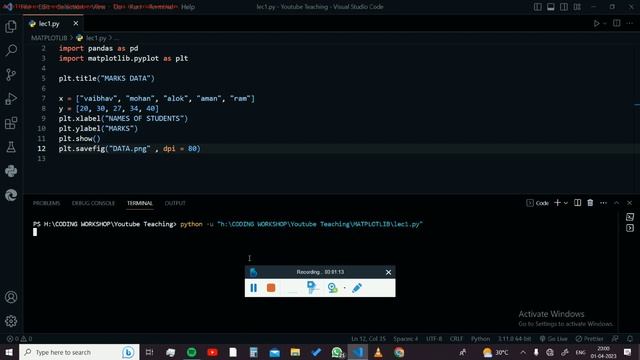Kill the terminal with trash icon
Image resolution: width=640 pixels, height=360 pixels.
coord(590,202)
